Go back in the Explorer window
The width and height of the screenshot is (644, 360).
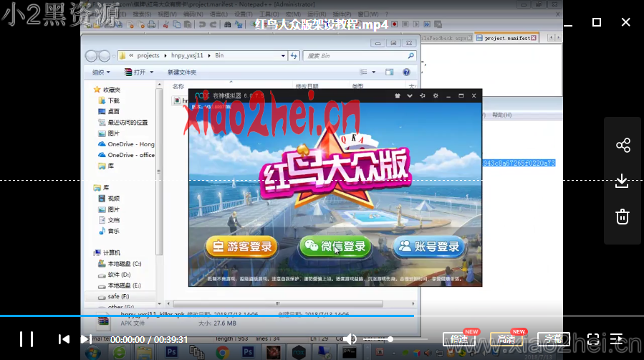(91, 55)
